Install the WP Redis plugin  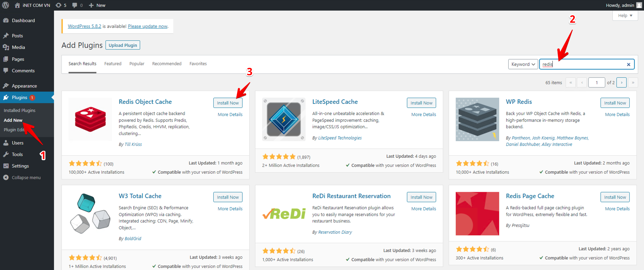pyautogui.click(x=615, y=103)
